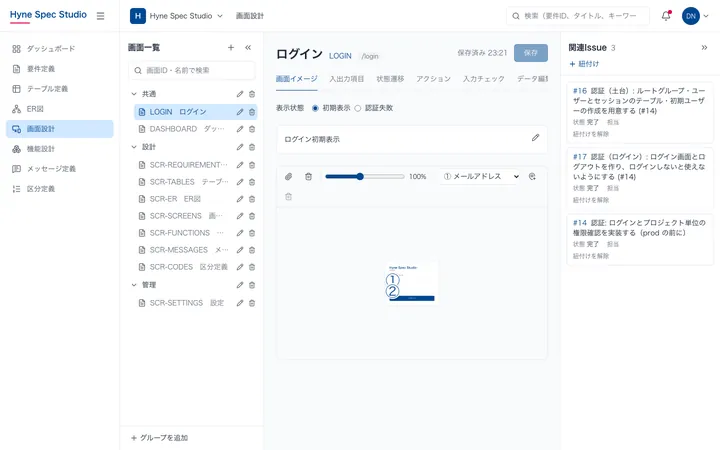
Task: Unlink issue #14 with 紐付けを解除
Action: click(591, 256)
